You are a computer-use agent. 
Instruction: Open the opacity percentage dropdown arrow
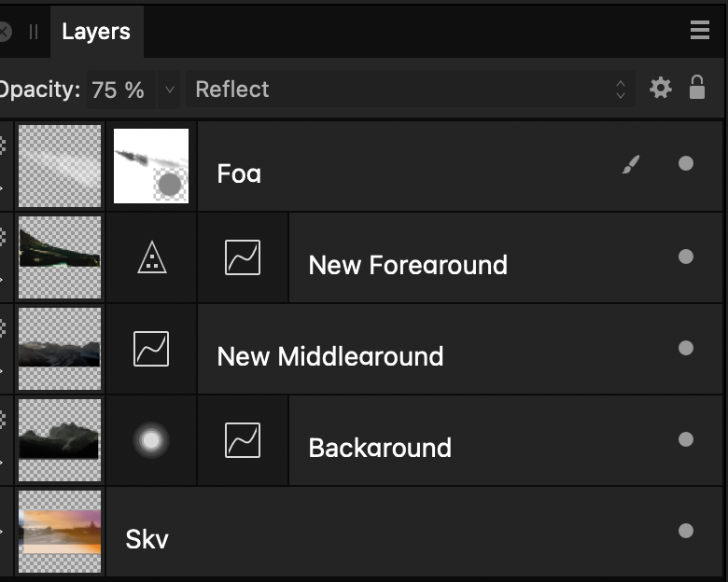pyautogui.click(x=169, y=90)
